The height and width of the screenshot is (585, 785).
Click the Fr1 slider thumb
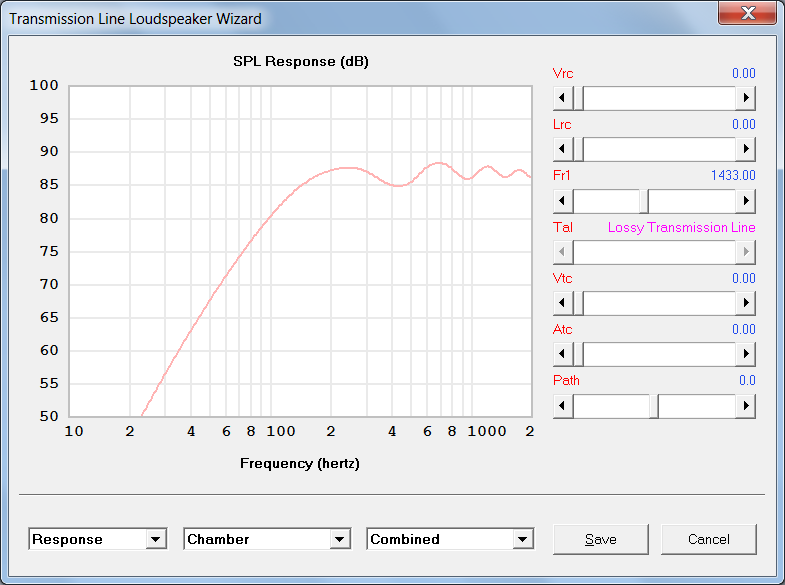click(644, 201)
